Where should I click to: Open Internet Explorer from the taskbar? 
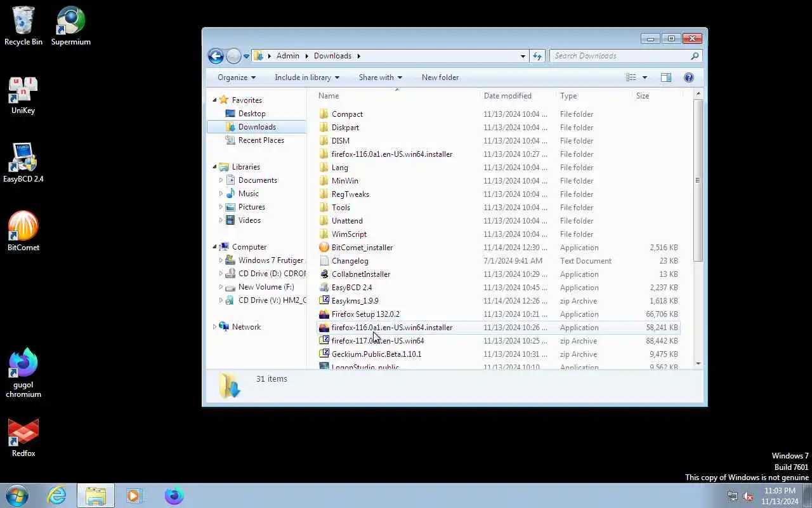(x=57, y=495)
